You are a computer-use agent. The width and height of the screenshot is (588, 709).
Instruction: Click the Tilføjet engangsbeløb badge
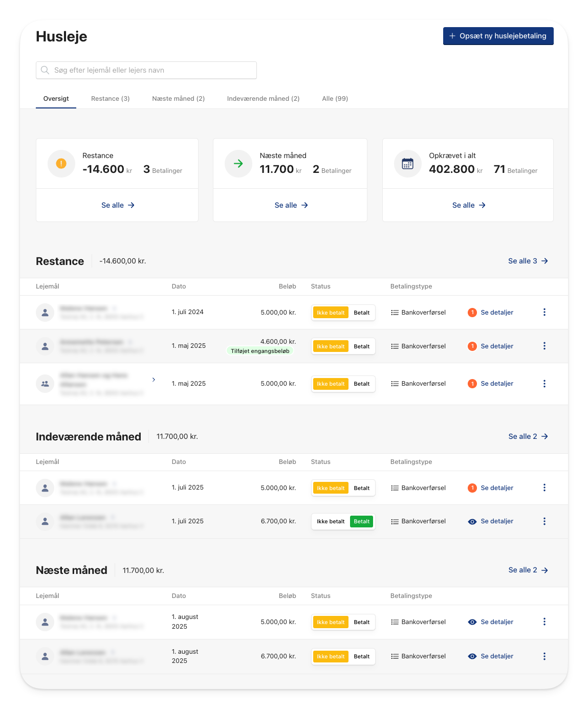click(x=260, y=351)
